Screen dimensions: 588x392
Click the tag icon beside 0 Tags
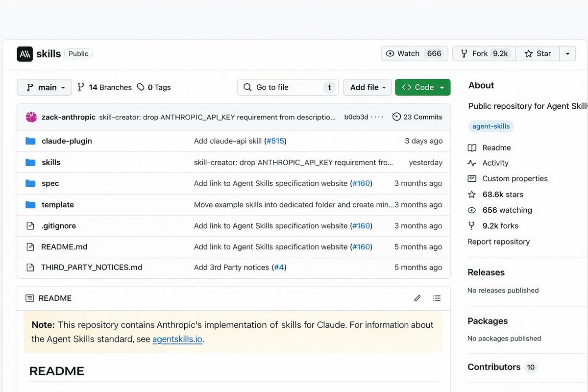click(141, 87)
